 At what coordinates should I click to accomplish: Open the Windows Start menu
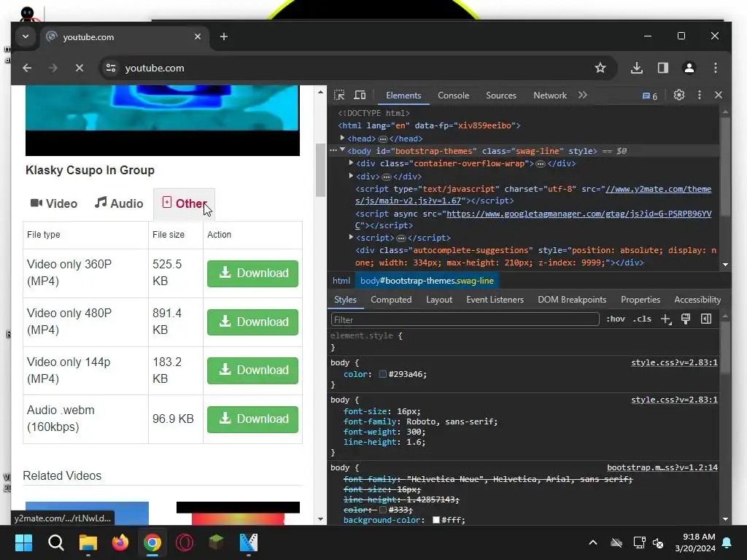pos(23,542)
